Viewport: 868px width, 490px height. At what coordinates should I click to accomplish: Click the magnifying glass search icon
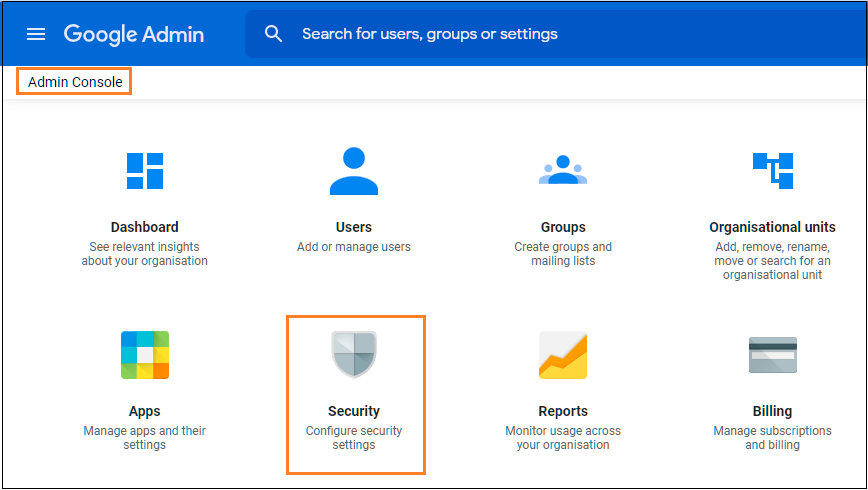pyautogui.click(x=273, y=34)
